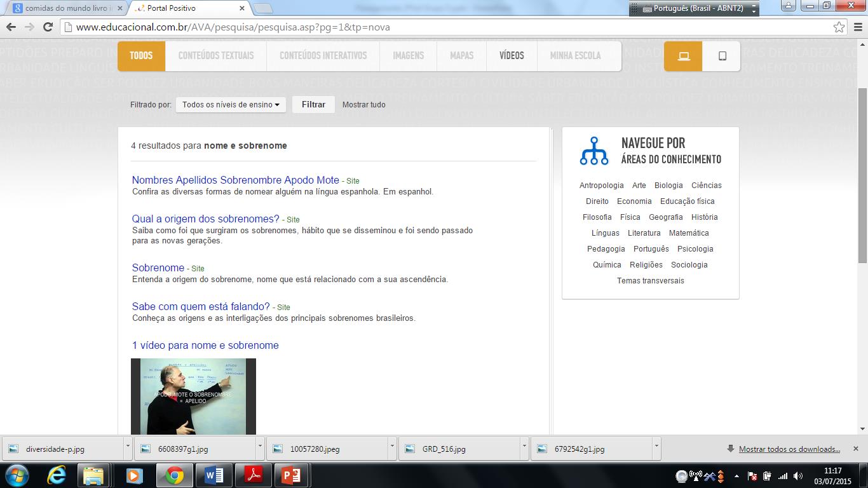
Task: Open Qual a origem dos sobrenomes result
Action: click(206, 219)
